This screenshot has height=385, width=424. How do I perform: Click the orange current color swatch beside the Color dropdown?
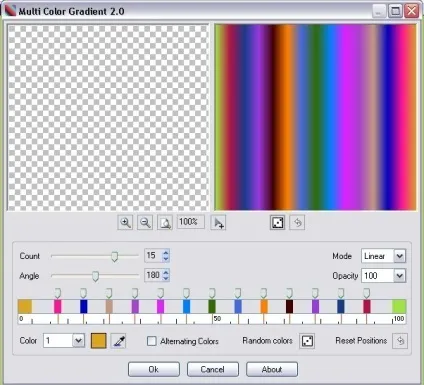tap(99, 341)
